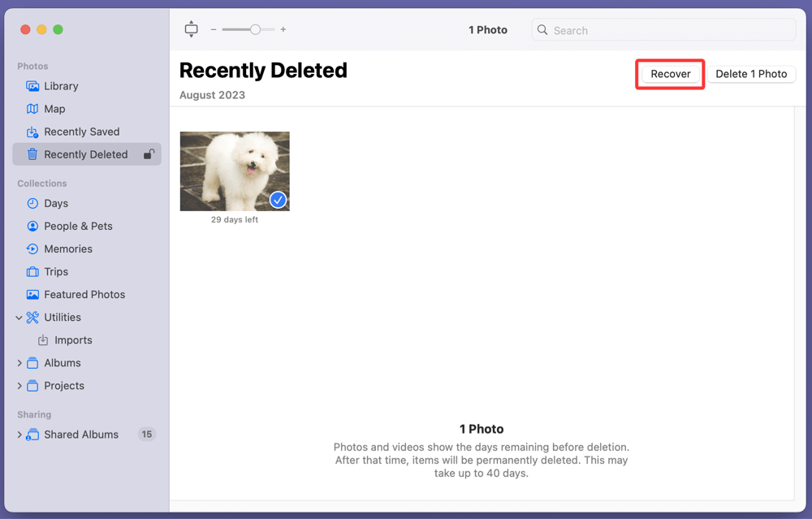This screenshot has height=519, width=812.
Task: Deselect the dog photo's blue checkmark
Action: tap(278, 200)
